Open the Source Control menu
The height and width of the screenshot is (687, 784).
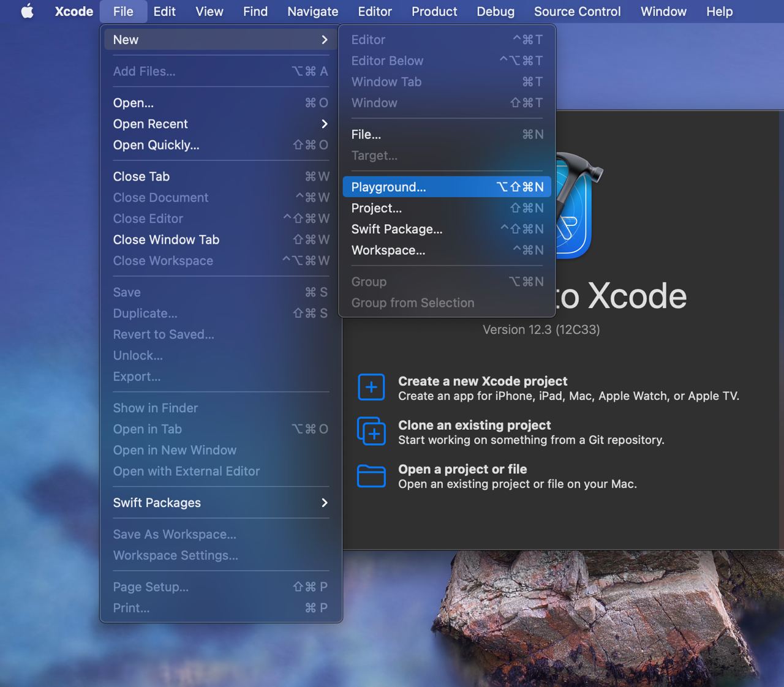[x=578, y=12]
